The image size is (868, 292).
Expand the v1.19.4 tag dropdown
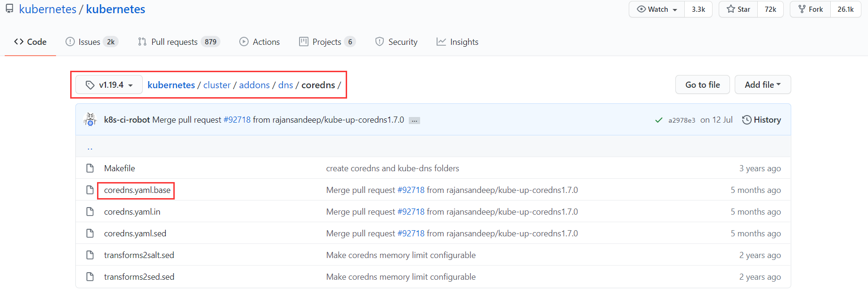(x=109, y=85)
